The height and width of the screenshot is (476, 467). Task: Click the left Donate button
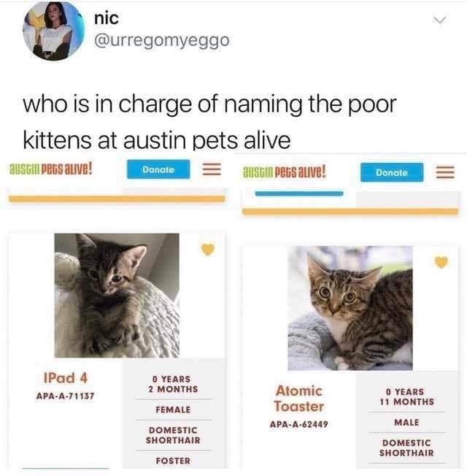point(158,169)
